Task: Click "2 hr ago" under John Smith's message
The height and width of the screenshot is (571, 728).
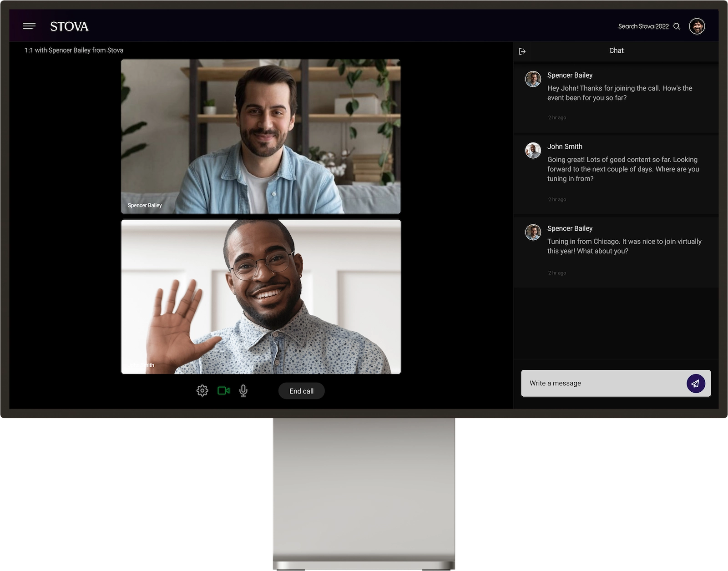Action: coord(557,199)
